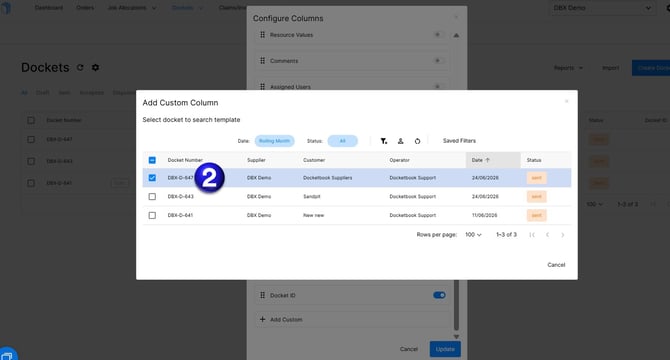Sort by Customer column header
The image size is (670, 360).
pos(314,160)
